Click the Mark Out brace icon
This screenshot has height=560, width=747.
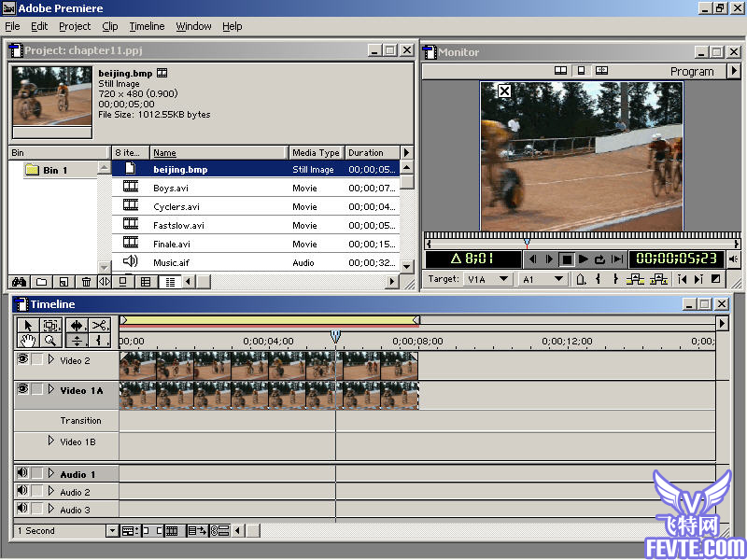tap(615, 279)
